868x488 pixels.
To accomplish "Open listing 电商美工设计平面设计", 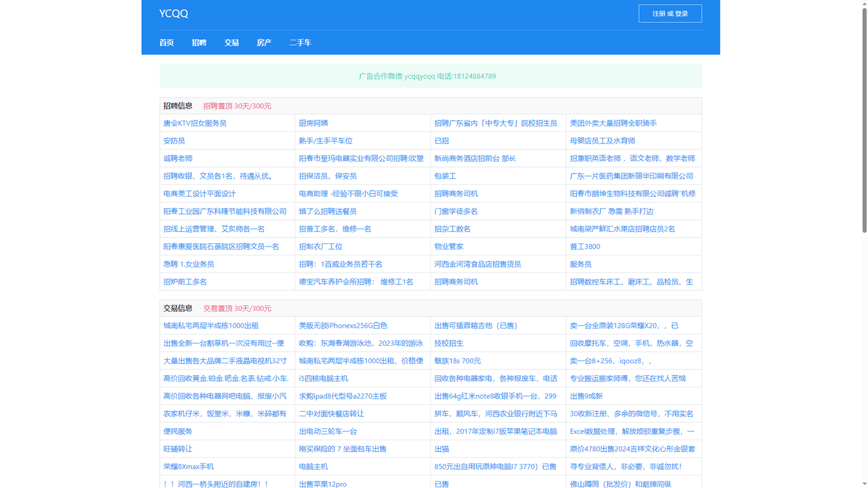I will point(200,193).
